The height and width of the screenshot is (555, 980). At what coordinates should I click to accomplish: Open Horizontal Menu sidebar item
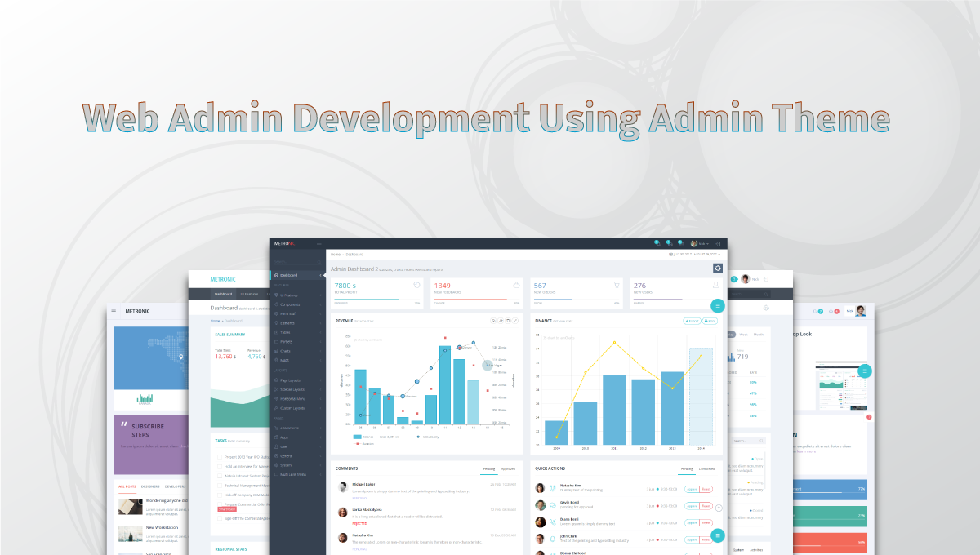298,399
